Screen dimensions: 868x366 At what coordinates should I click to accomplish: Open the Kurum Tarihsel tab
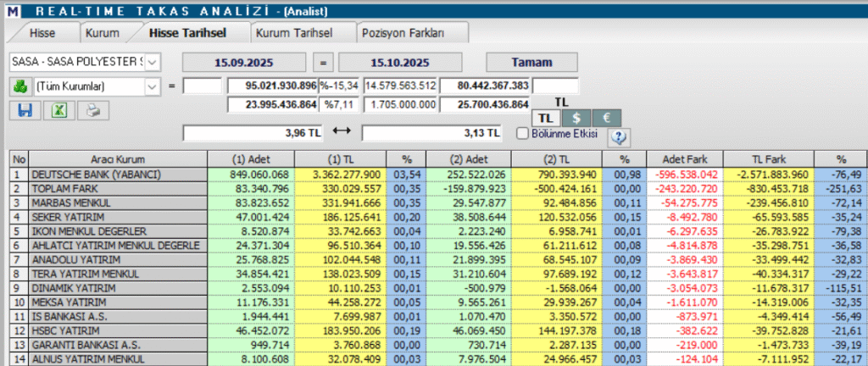click(x=294, y=33)
